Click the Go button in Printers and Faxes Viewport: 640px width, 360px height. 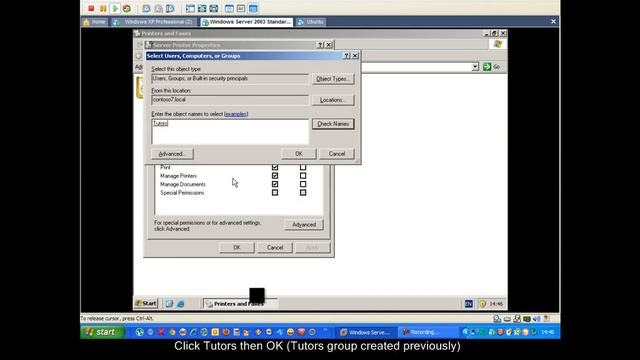click(x=491, y=67)
